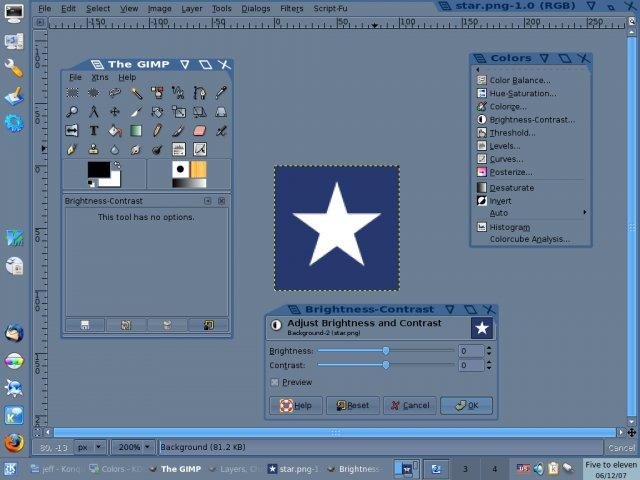Open the zoom level 200% dropdown
Screen dimensions: 640x480
(133, 447)
